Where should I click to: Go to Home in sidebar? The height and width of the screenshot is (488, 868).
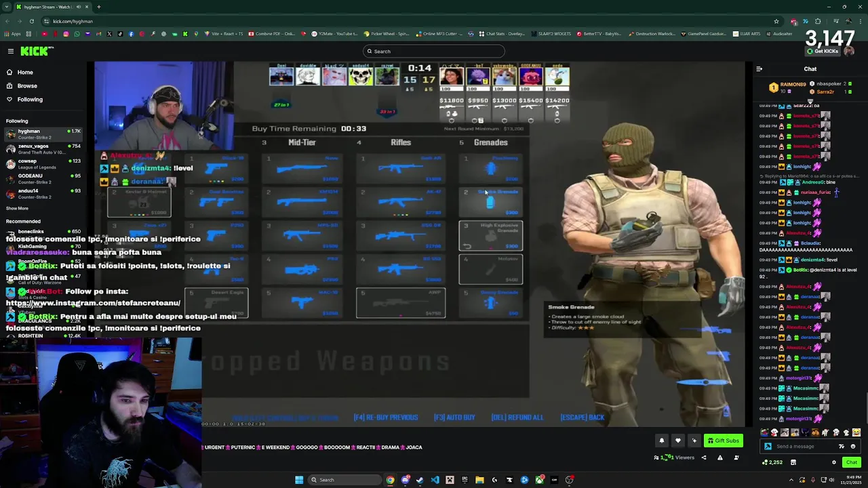click(25, 73)
